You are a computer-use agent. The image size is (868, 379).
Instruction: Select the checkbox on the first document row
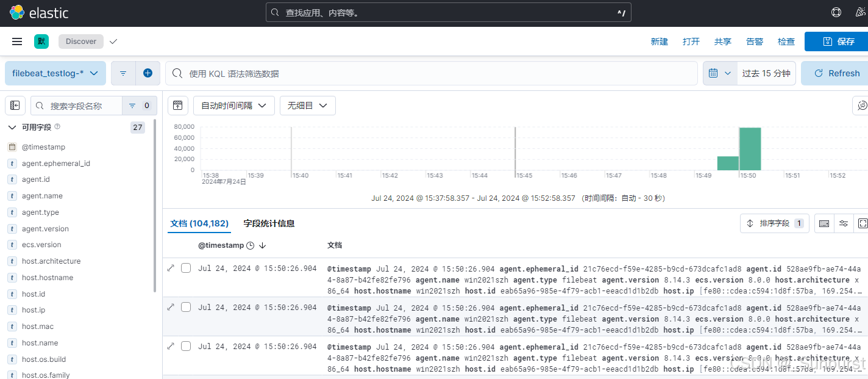[185, 267]
